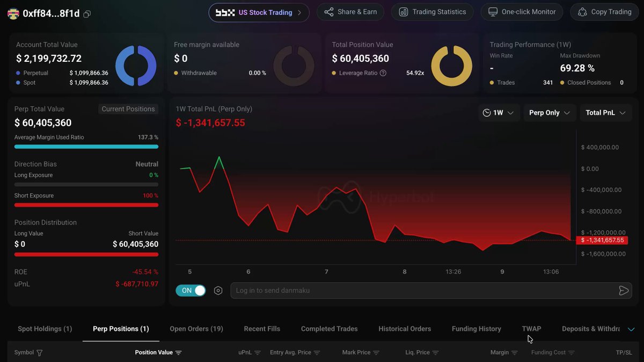
Task: Switch to the Spot Holdings tab
Action: click(45, 329)
